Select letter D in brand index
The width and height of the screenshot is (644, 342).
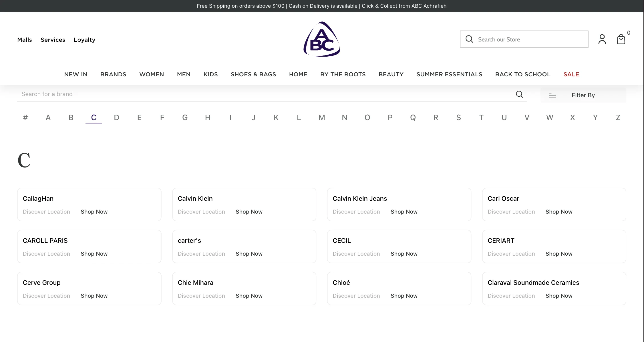(116, 118)
